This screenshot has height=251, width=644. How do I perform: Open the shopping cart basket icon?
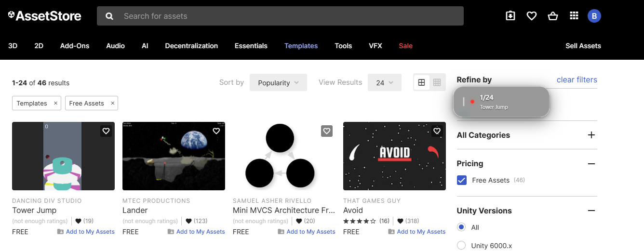[553, 16]
